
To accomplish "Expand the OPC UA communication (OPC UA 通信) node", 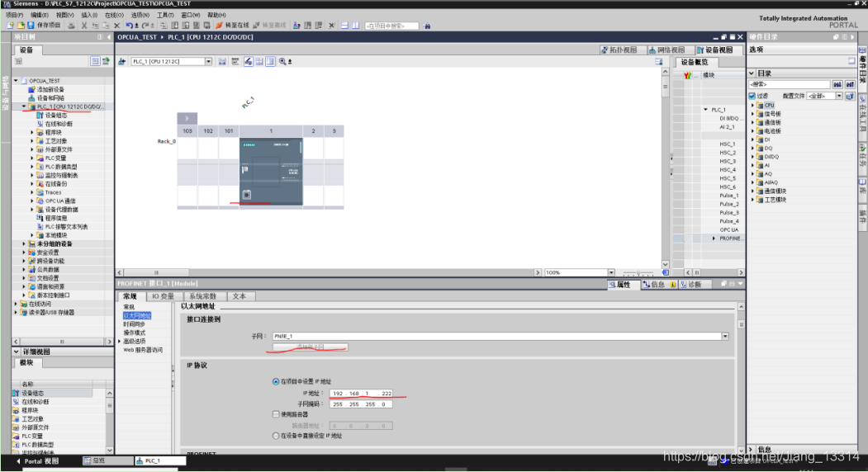I will click(32, 201).
